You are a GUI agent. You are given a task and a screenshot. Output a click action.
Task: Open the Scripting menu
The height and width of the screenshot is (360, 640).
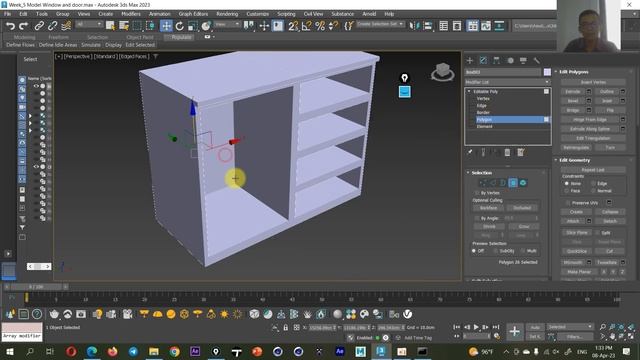click(x=286, y=14)
